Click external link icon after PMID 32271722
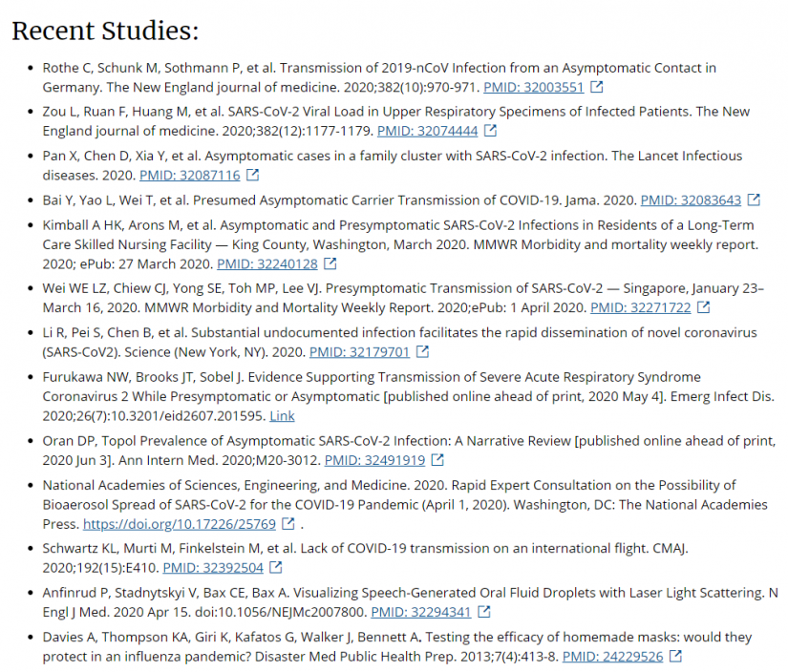 pos(704,307)
